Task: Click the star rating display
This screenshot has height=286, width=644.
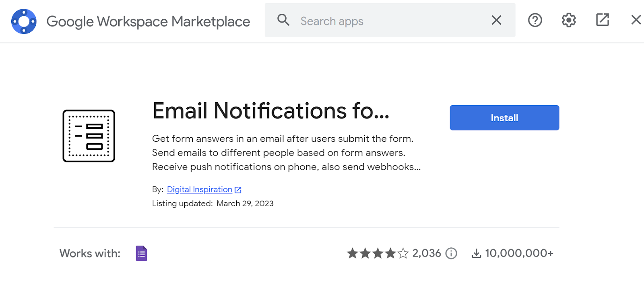Action: pyautogui.click(x=378, y=253)
